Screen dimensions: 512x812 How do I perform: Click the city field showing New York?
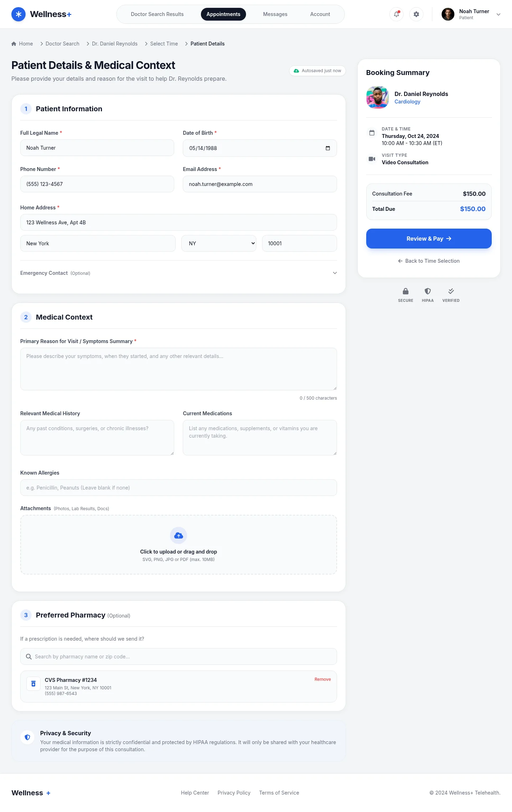[x=98, y=244]
